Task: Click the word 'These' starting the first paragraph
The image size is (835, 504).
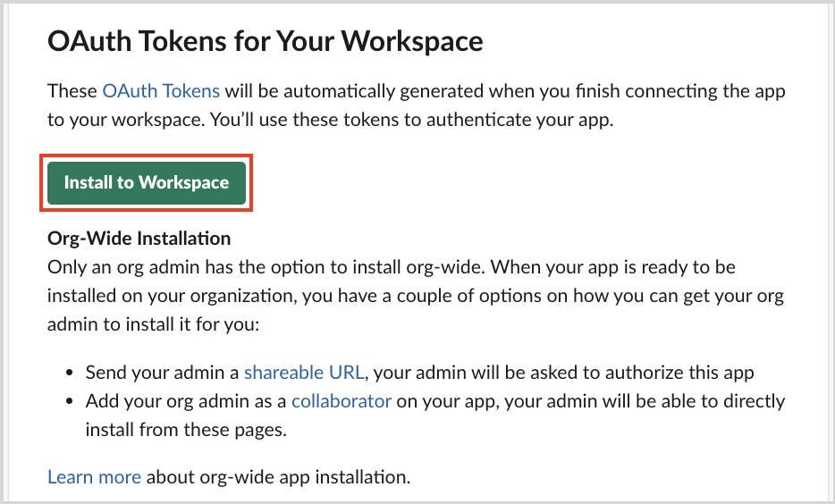Action: (72, 91)
